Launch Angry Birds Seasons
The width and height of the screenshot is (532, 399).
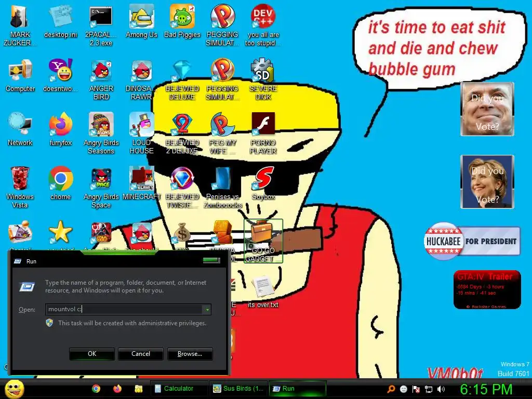click(101, 134)
